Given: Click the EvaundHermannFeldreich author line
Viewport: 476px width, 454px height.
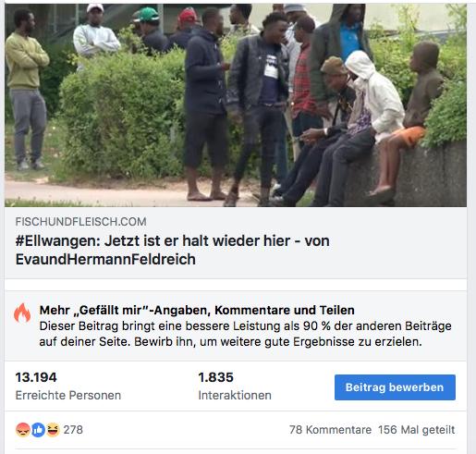Looking at the screenshot, I should click(x=105, y=259).
